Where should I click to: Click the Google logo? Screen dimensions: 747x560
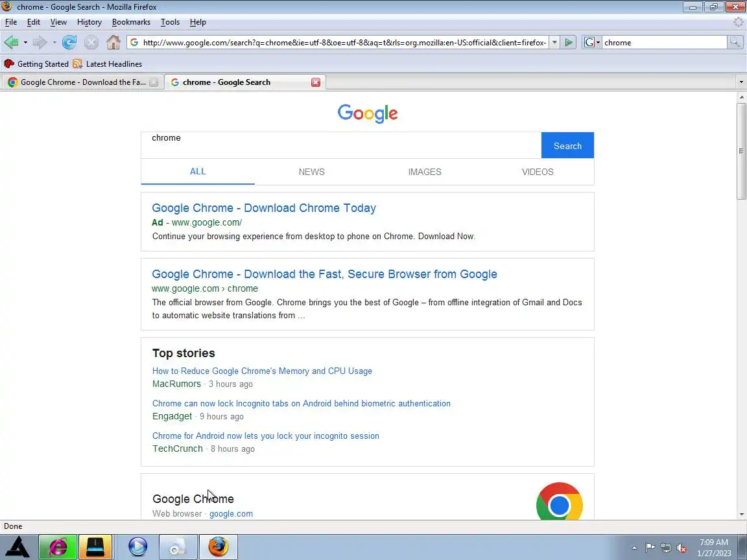[367, 113]
